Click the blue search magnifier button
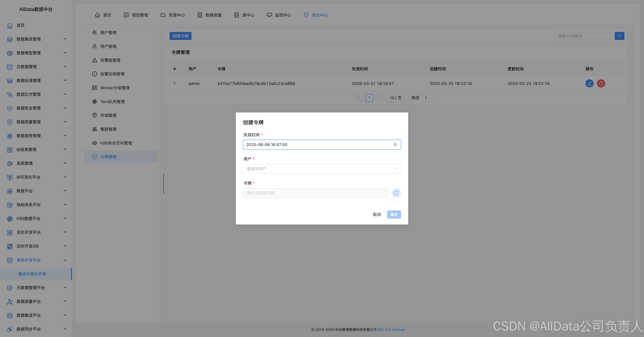 [619, 36]
